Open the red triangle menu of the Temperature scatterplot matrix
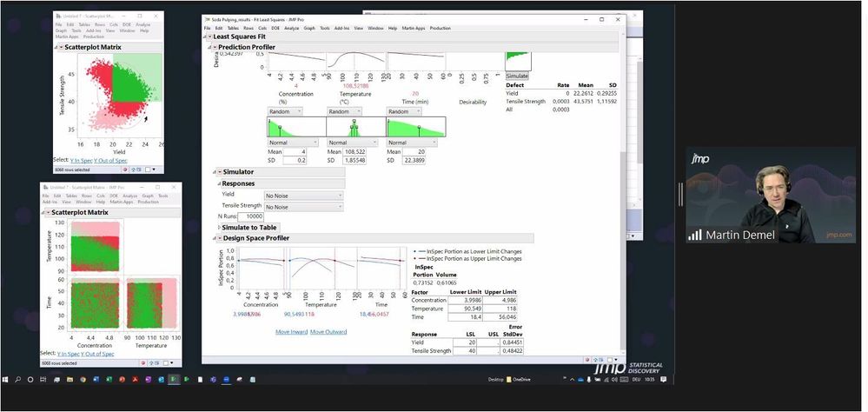Viewport: 868px width, 412px height. [48, 213]
